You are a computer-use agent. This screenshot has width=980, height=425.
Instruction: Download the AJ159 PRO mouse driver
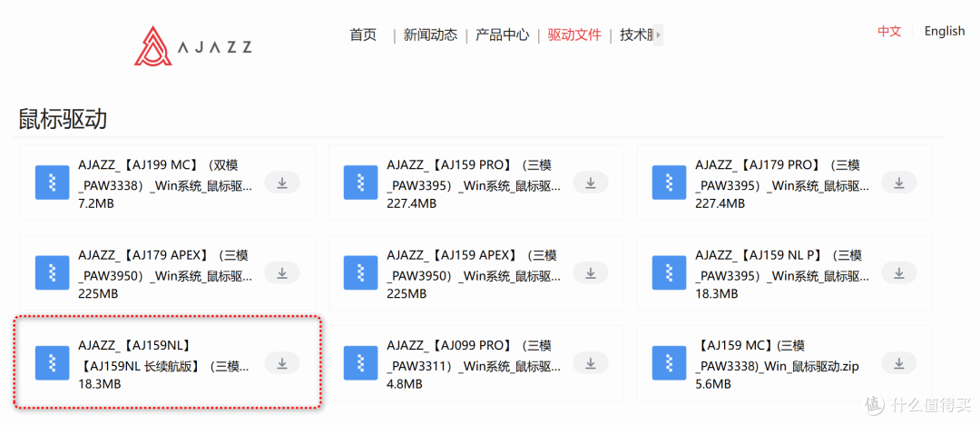click(591, 183)
